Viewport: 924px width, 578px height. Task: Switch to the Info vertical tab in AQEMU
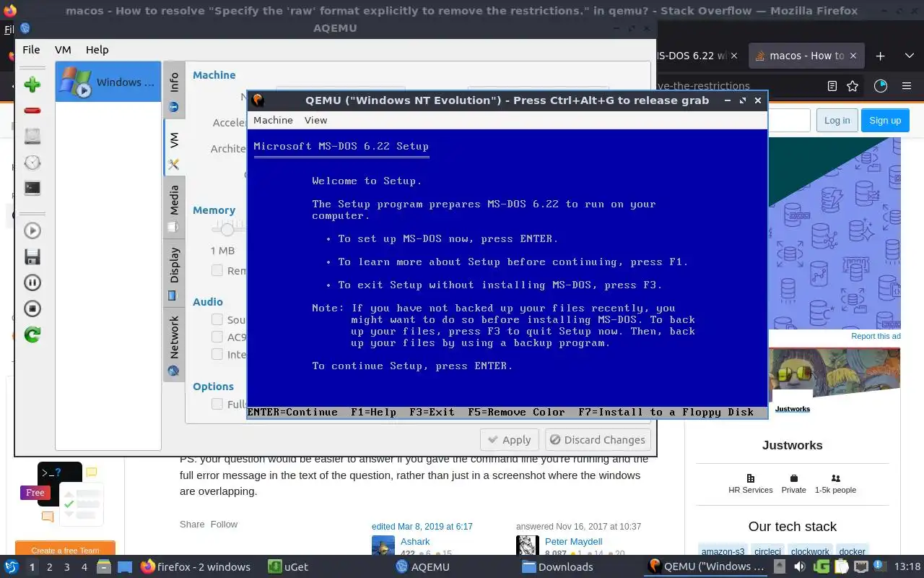(x=174, y=92)
